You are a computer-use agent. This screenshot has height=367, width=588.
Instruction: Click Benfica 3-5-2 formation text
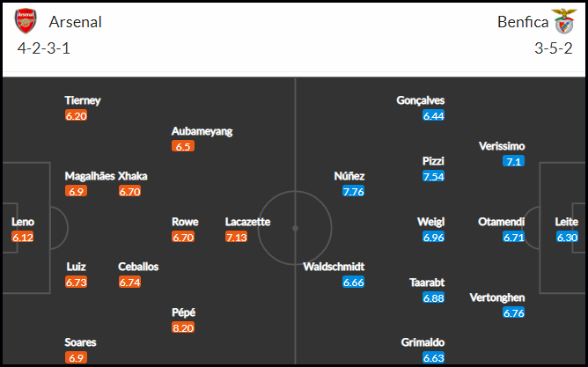click(x=554, y=48)
